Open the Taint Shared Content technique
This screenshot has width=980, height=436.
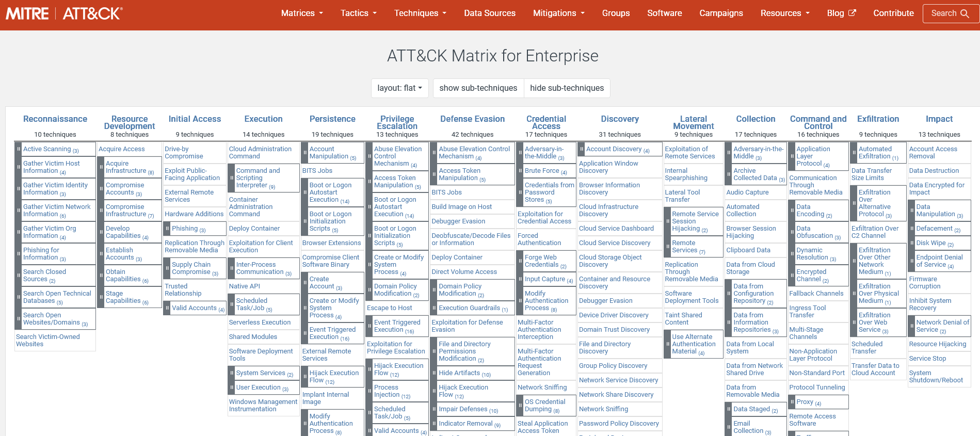[x=683, y=319]
